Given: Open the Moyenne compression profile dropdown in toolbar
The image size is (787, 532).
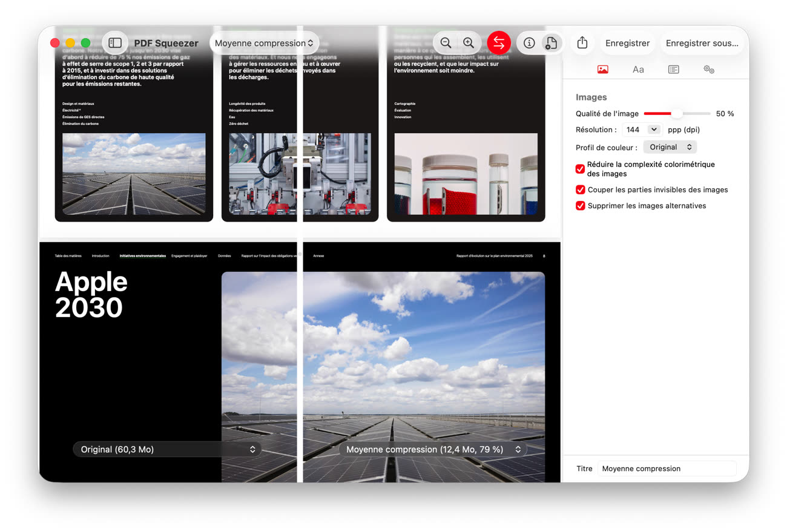Looking at the screenshot, I should click(264, 43).
